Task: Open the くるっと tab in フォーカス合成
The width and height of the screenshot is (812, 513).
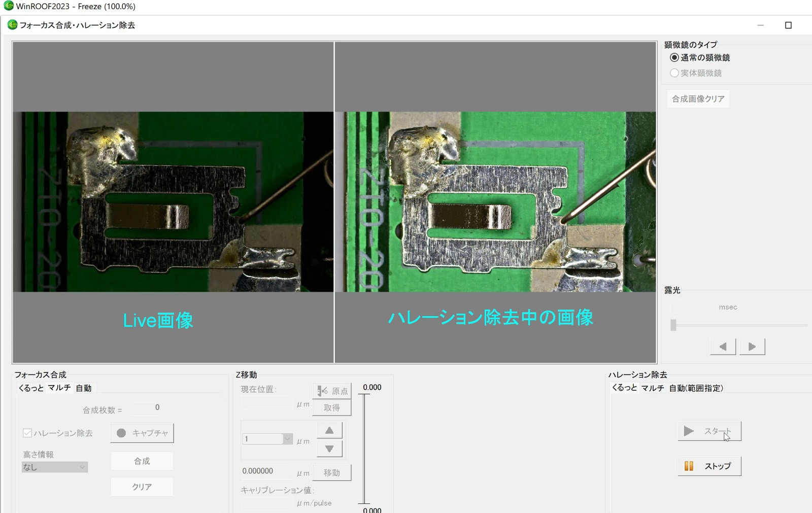Action: 31,388
